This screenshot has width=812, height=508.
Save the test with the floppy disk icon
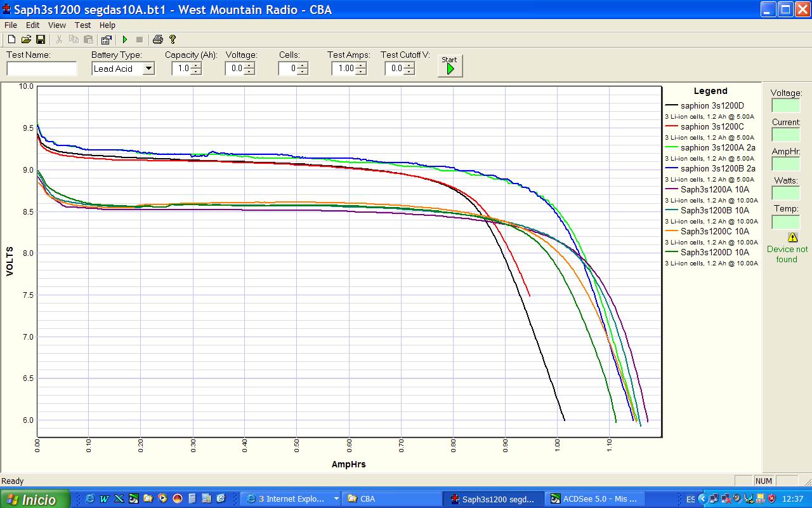click(40, 39)
